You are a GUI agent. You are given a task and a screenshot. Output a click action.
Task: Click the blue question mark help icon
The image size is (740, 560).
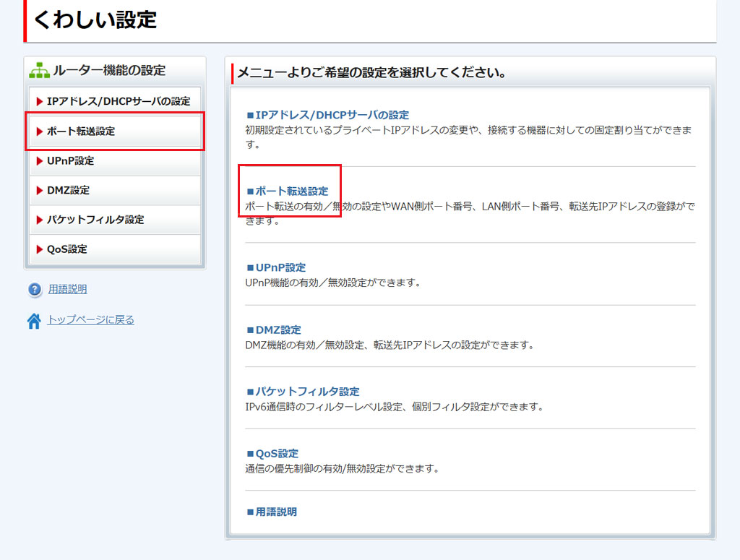[x=35, y=290]
